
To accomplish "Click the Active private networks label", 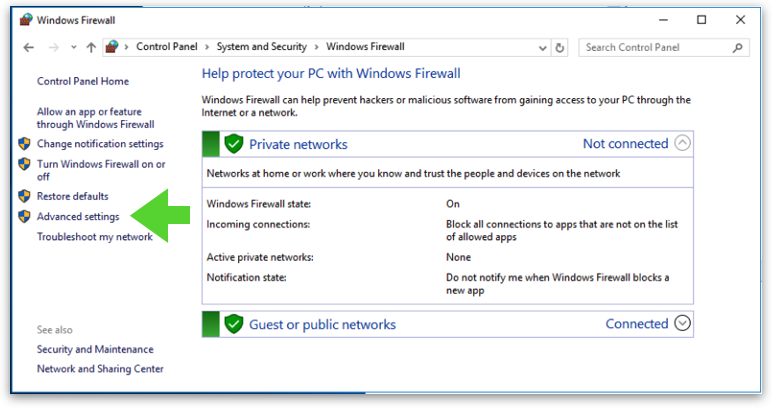I will [x=260, y=257].
